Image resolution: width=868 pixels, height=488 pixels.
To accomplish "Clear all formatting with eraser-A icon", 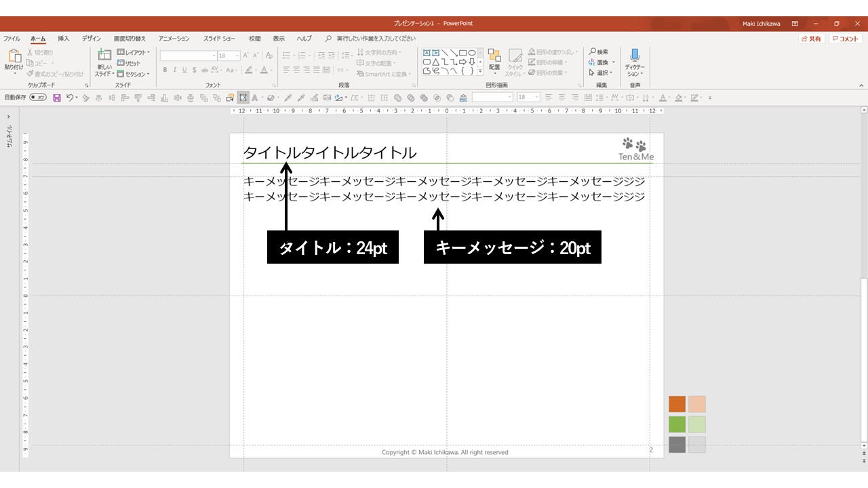I will pyautogui.click(x=269, y=56).
